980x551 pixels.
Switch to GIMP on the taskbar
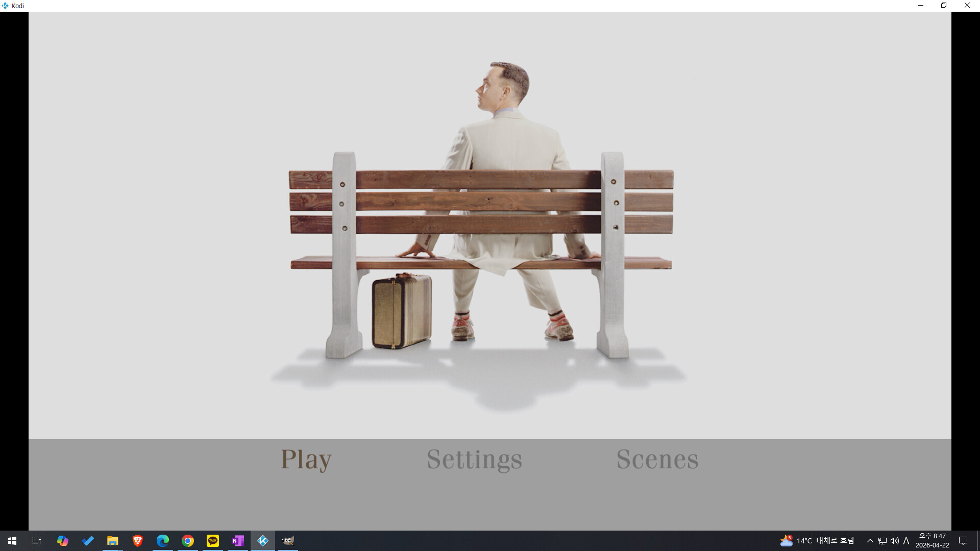click(x=288, y=541)
